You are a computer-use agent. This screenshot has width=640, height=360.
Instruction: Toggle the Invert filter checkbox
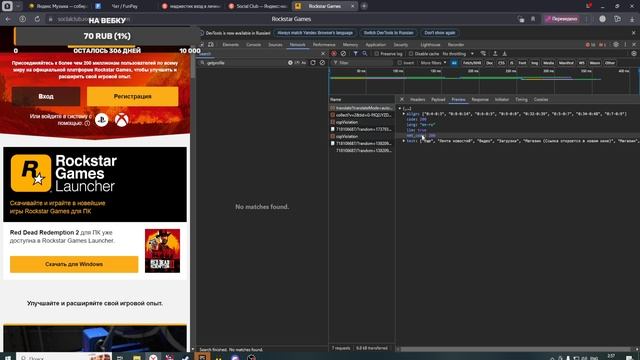400,63
